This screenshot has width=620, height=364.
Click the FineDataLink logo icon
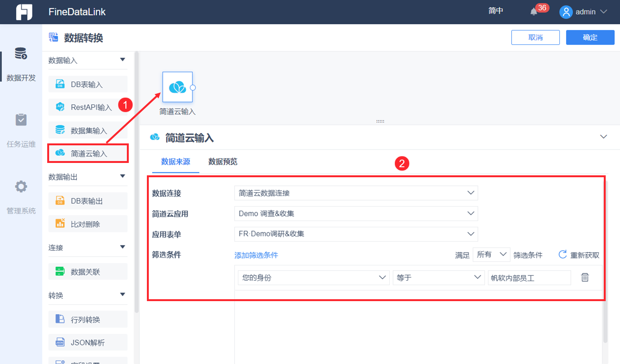coord(24,12)
